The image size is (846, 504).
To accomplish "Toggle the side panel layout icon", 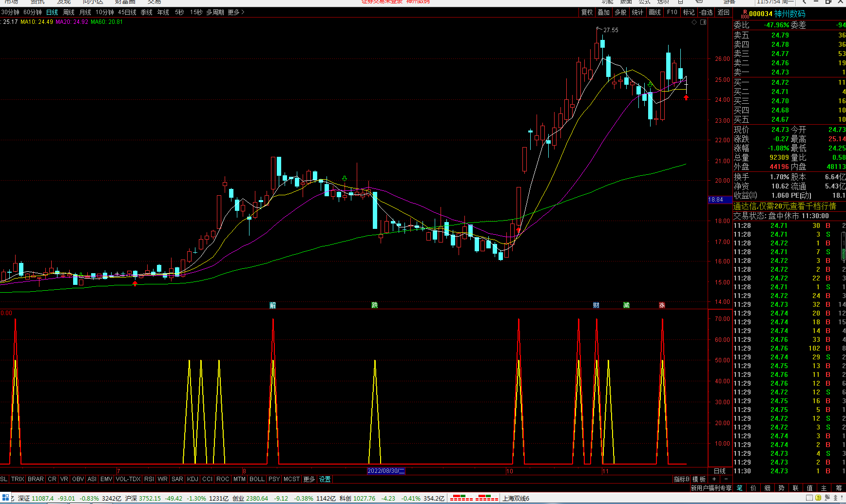I will click(x=703, y=22).
